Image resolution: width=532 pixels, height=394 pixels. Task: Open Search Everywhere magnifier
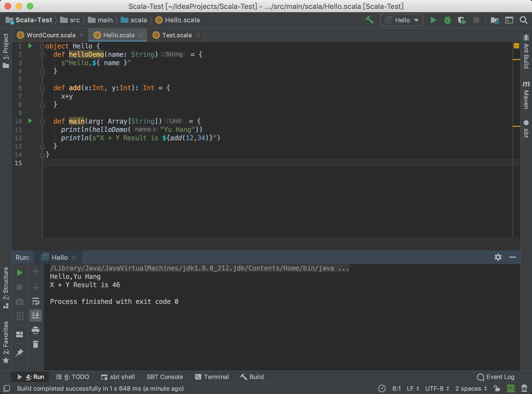[524, 20]
